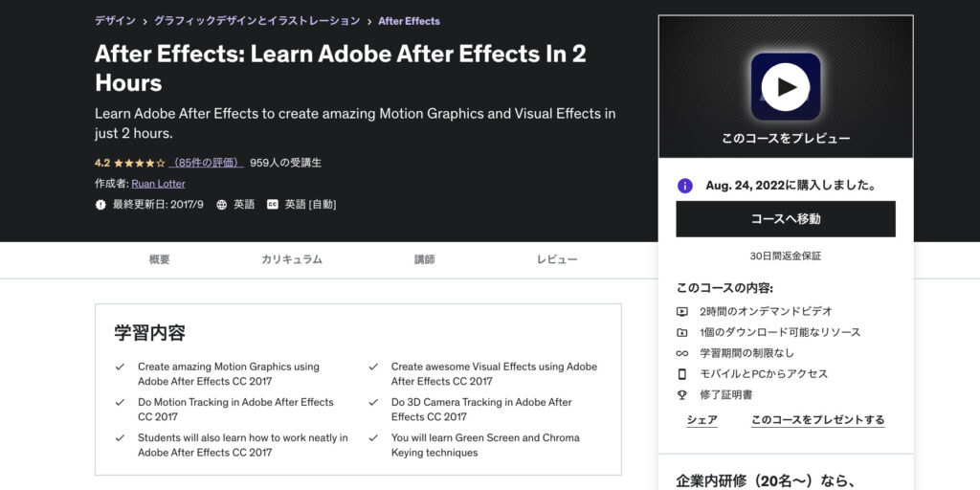
Task: Switch to the レビュー tab
Action: pyautogui.click(x=557, y=260)
